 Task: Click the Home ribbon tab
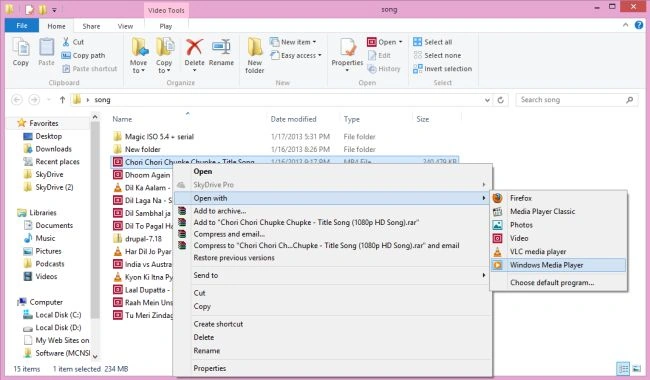56,26
